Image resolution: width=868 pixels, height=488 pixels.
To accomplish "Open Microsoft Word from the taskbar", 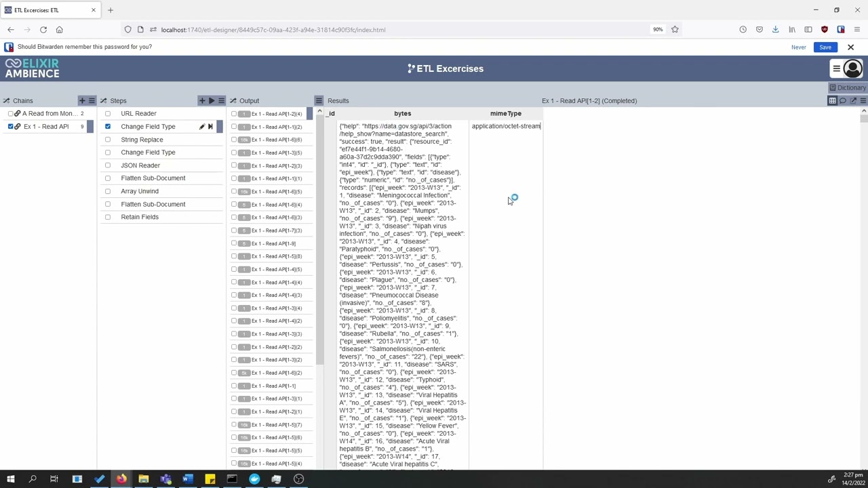I will 188,479.
